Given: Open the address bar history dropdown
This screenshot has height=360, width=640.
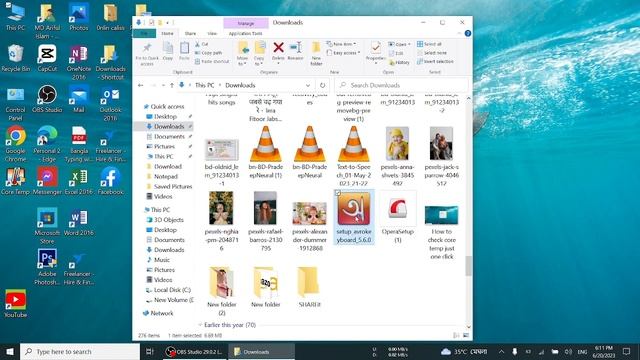Looking at the screenshot, I should tap(308, 85).
